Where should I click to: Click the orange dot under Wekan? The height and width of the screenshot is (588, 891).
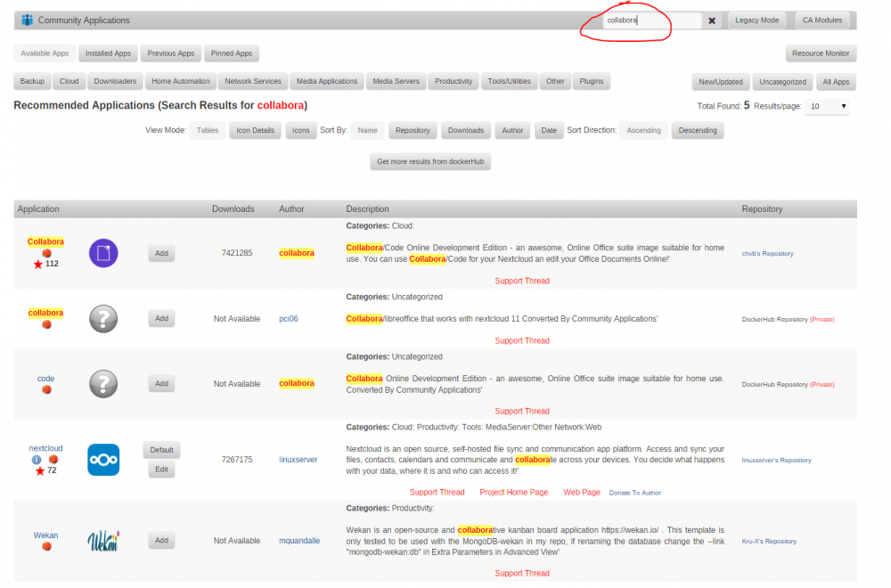pos(46,546)
